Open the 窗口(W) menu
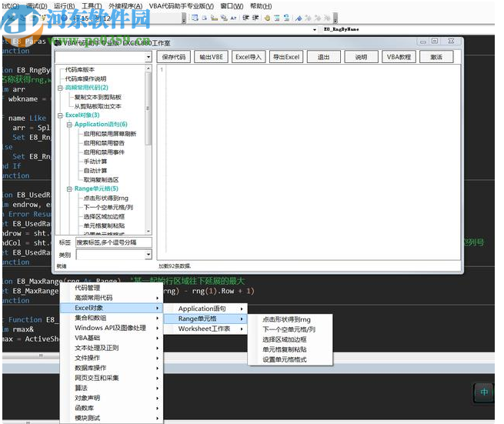The width and height of the screenshot is (504, 424). click(232, 6)
